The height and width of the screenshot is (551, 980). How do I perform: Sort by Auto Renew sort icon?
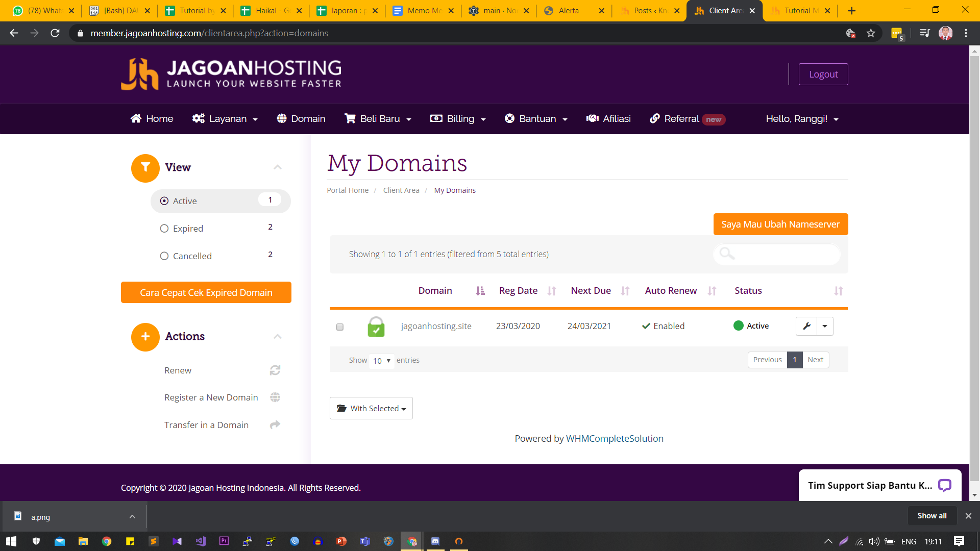(x=712, y=291)
